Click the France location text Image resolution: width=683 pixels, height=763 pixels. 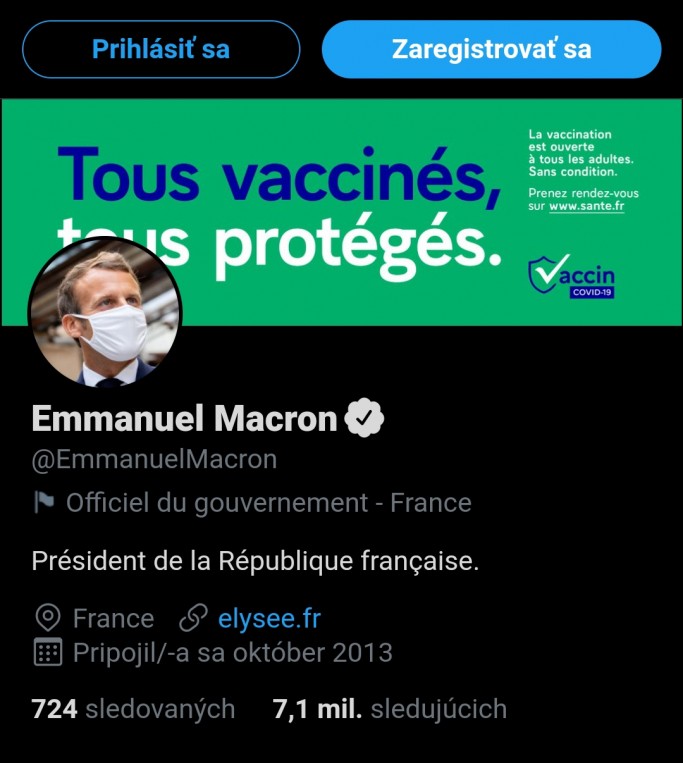[113, 618]
